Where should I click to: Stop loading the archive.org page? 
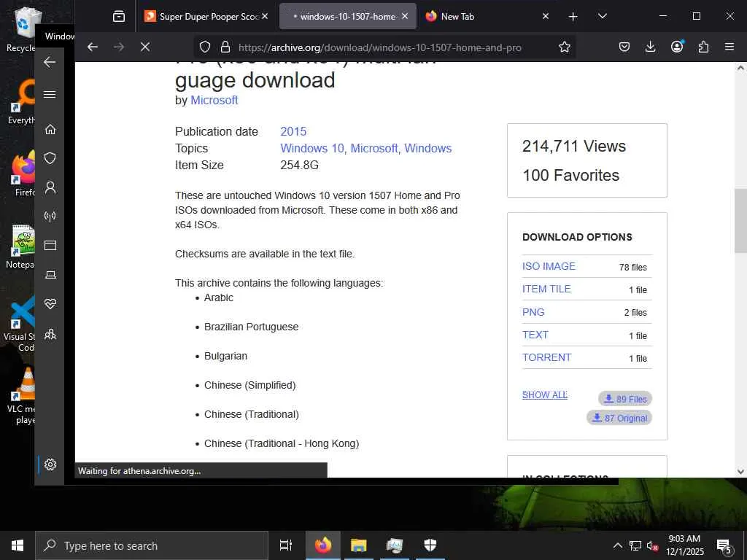(x=145, y=47)
